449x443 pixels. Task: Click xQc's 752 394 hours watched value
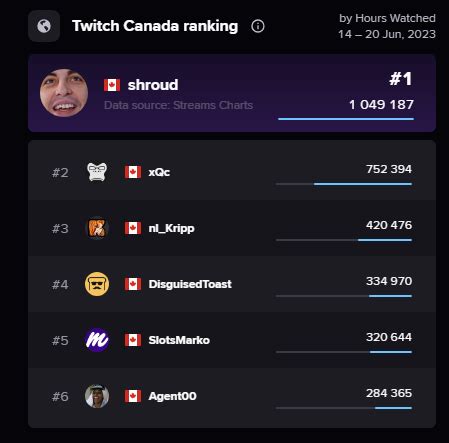389,169
